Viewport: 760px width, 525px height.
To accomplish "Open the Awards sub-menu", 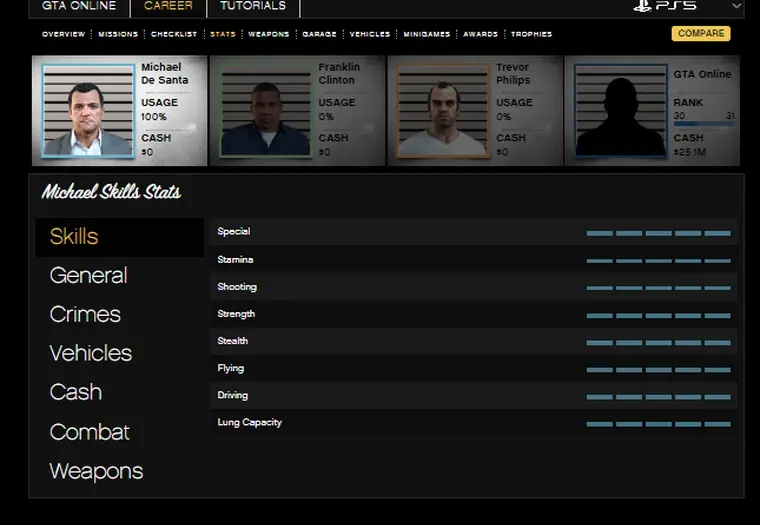I will pyautogui.click(x=480, y=34).
